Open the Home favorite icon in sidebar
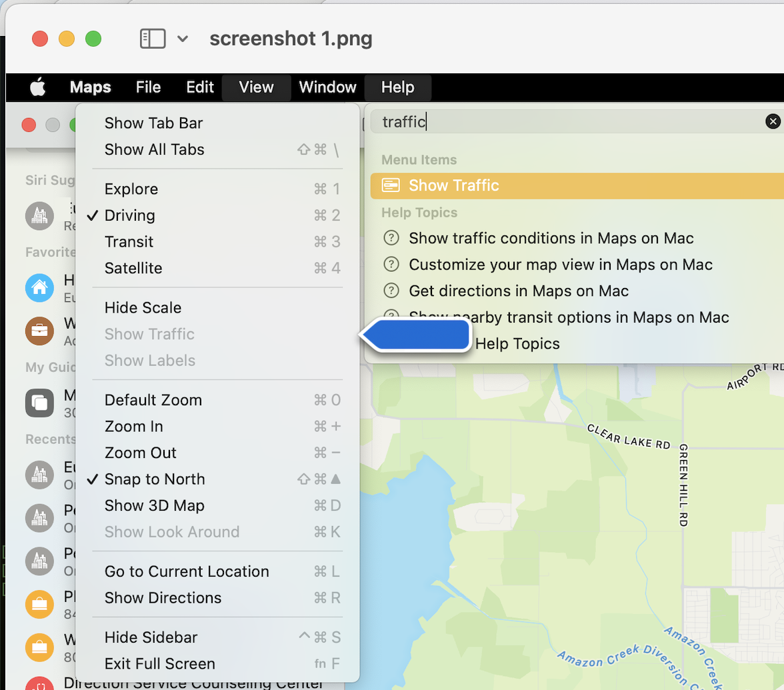This screenshot has height=690, width=784. [x=39, y=287]
